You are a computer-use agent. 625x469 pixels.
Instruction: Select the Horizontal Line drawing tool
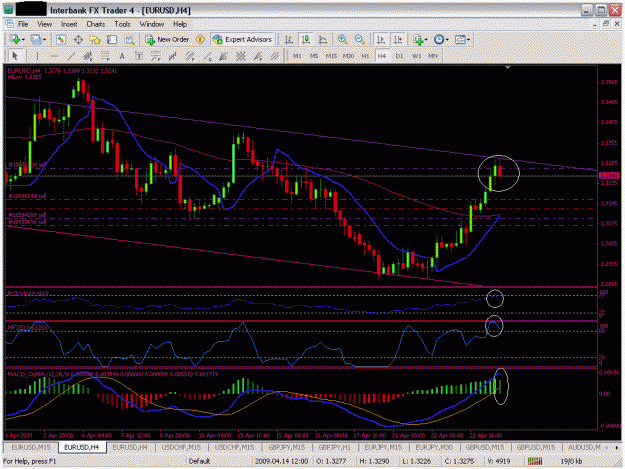tap(54, 56)
